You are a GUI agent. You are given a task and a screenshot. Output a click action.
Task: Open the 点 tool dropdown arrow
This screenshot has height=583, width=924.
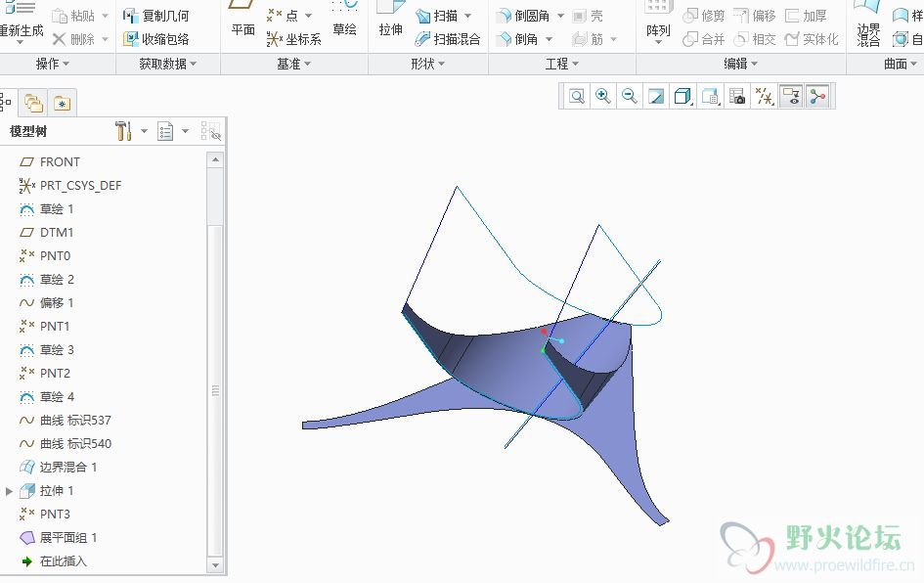pos(308,16)
